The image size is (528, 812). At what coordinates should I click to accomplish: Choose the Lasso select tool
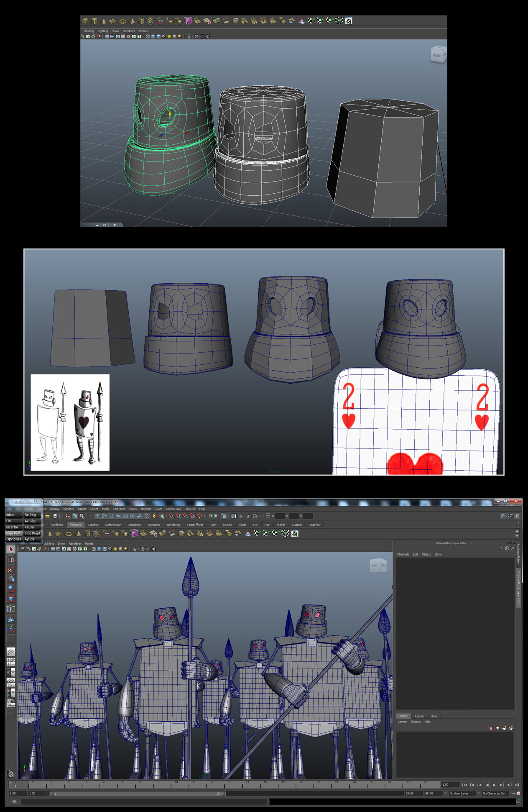[x=11, y=559]
